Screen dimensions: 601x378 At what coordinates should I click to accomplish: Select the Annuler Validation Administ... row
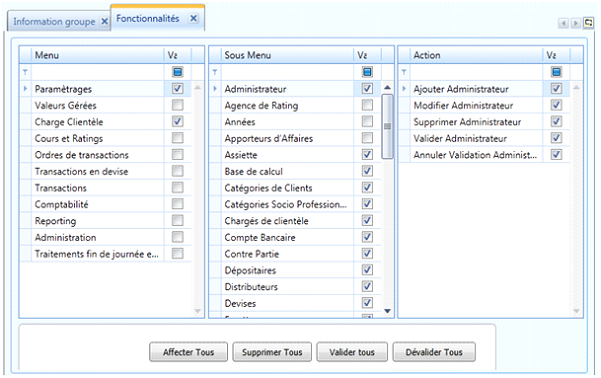click(x=484, y=155)
